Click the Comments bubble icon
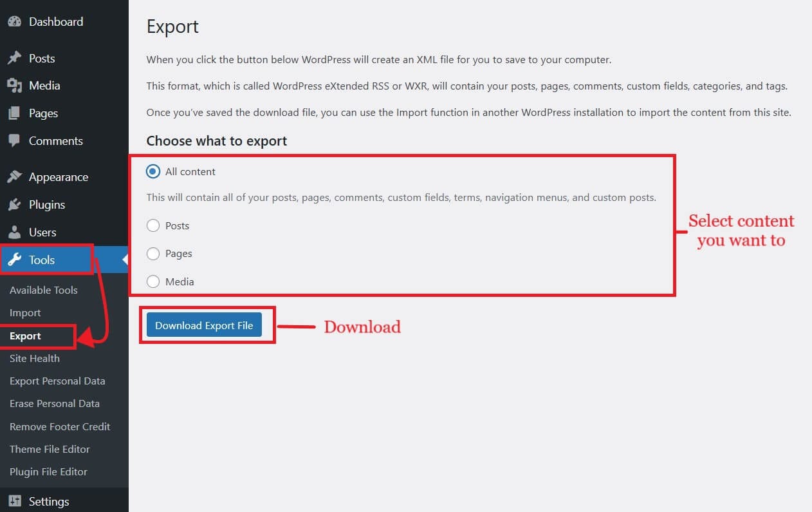The height and width of the screenshot is (512, 812). coord(14,140)
